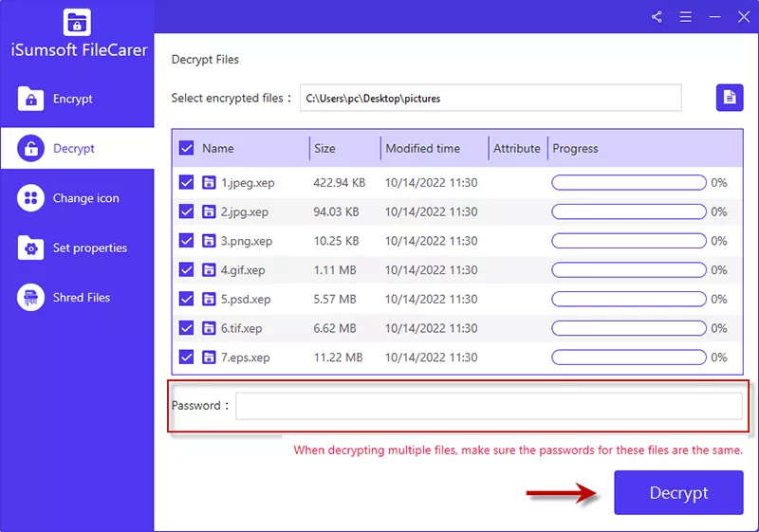Toggle the select-all checkbox beside Name

(186, 148)
